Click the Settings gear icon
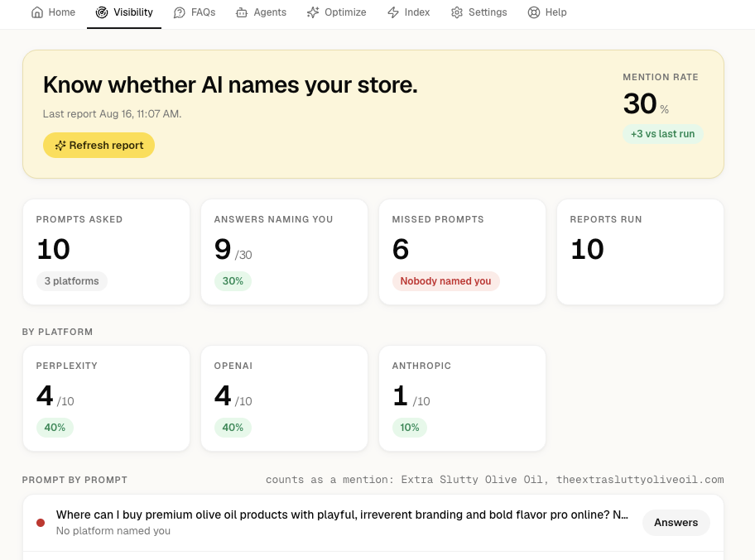 457,12
